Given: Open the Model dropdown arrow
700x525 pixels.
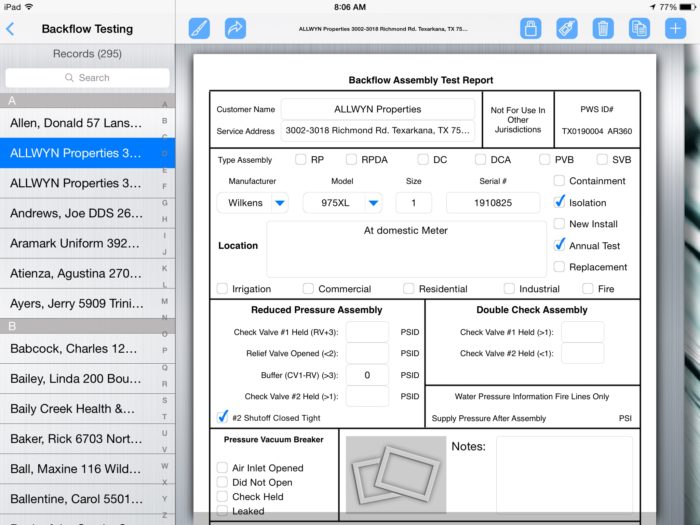Looking at the screenshot, I should 374,203.
